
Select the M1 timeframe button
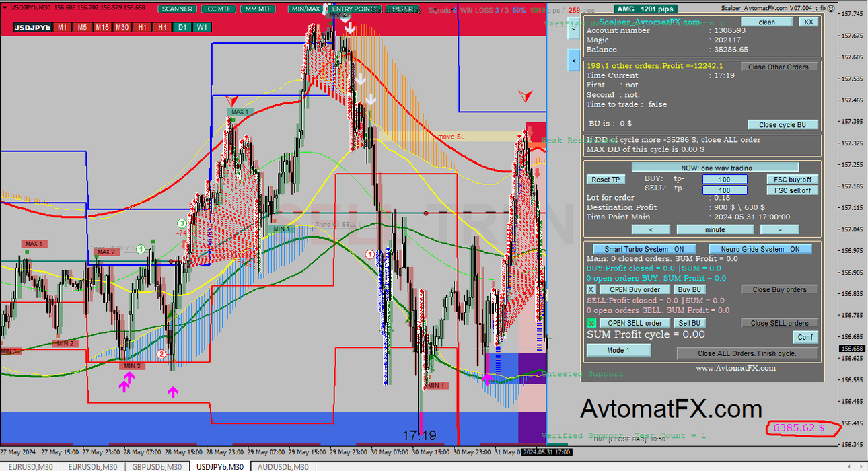pos(62,27)
